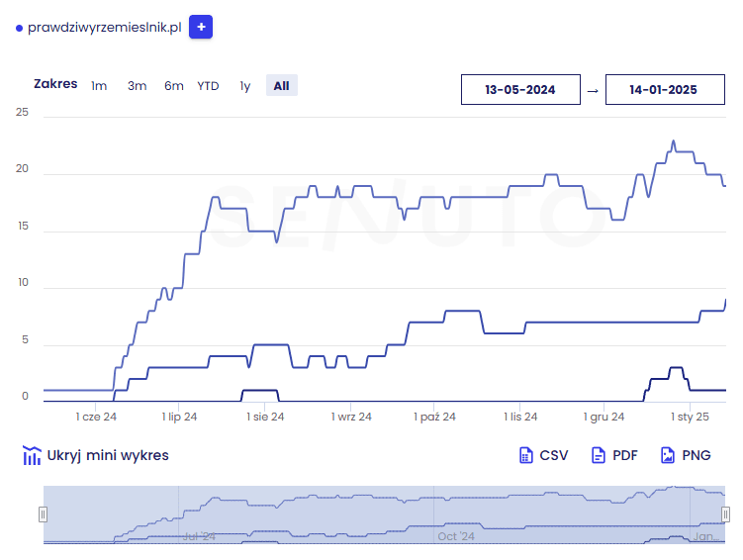Screen dimensions: 743x560
Task: Download the chart as PNG
Action: point(697,455)
